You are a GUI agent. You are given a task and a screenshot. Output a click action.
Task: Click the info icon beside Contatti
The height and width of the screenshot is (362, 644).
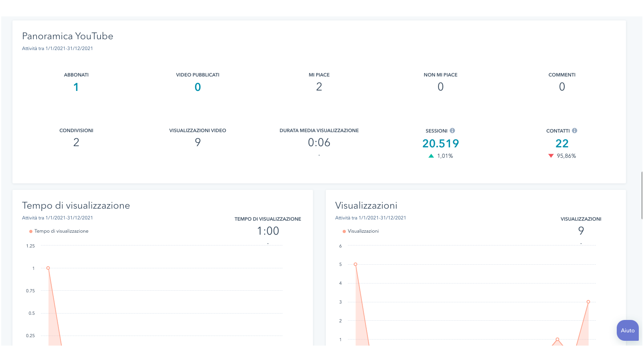pyautogui.click(x=574, y=131)
